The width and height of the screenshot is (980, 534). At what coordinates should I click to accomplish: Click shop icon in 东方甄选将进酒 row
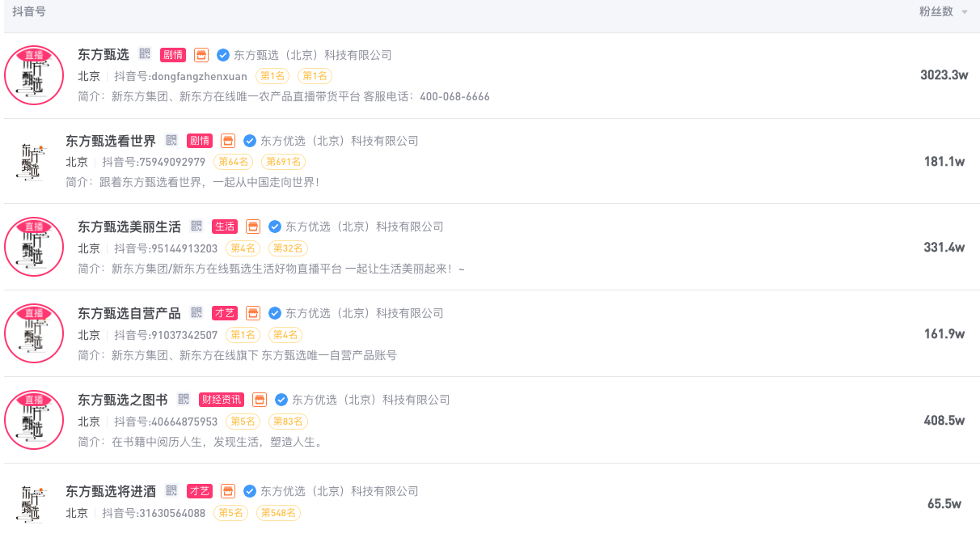pyautogui.click(x=228, y=490)
